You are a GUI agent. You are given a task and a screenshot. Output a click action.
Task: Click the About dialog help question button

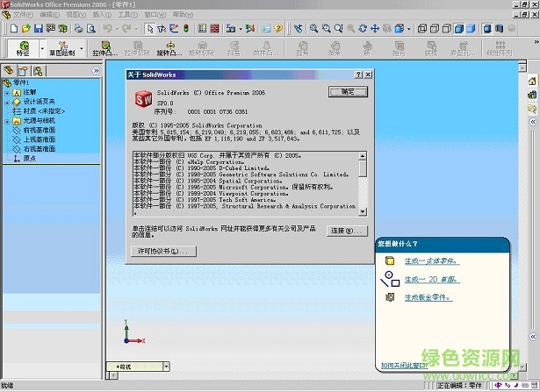(x=358, y=75)
